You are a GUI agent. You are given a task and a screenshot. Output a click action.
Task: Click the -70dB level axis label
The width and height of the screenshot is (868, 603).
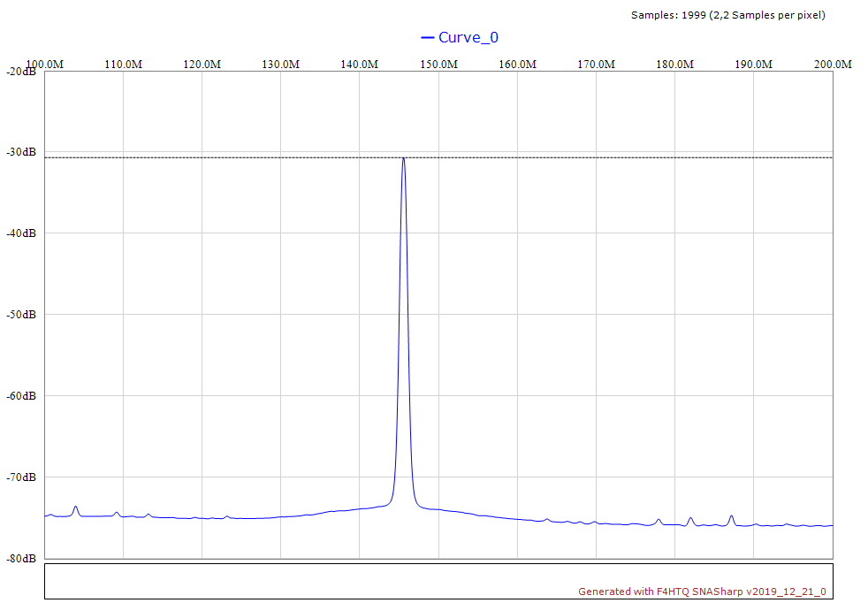[x=19, y=477]
